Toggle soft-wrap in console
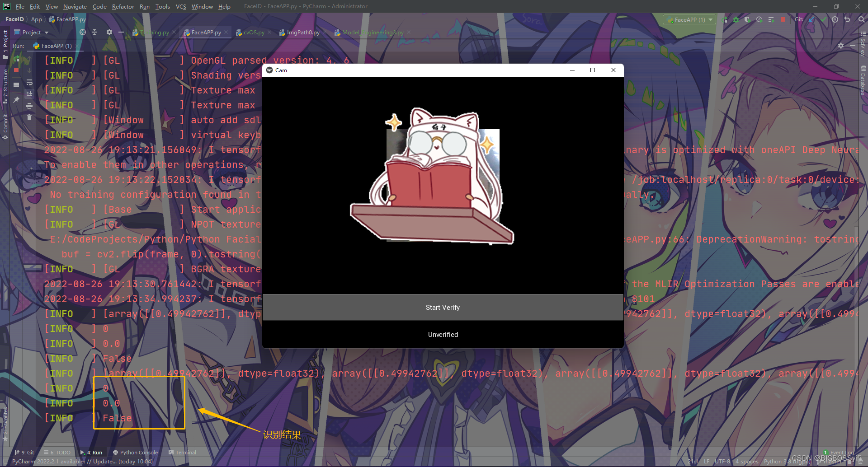Image resolution: width=868 pixels, height=467 pixels. click(29, 83)
